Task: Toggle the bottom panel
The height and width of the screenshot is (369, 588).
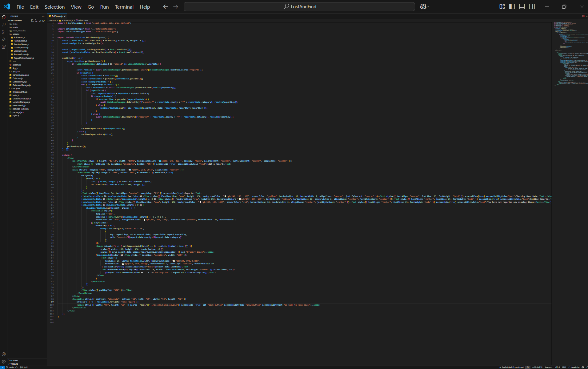Action: click(522, 6)
